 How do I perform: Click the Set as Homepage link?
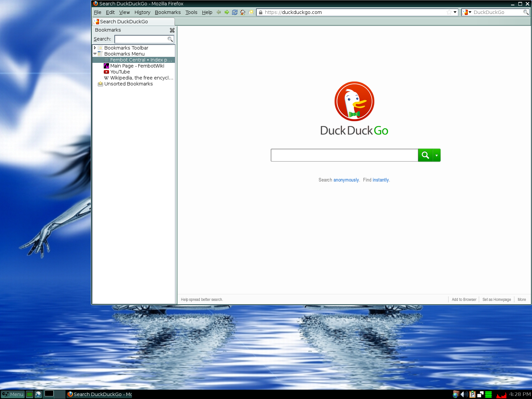click(496, 300)
